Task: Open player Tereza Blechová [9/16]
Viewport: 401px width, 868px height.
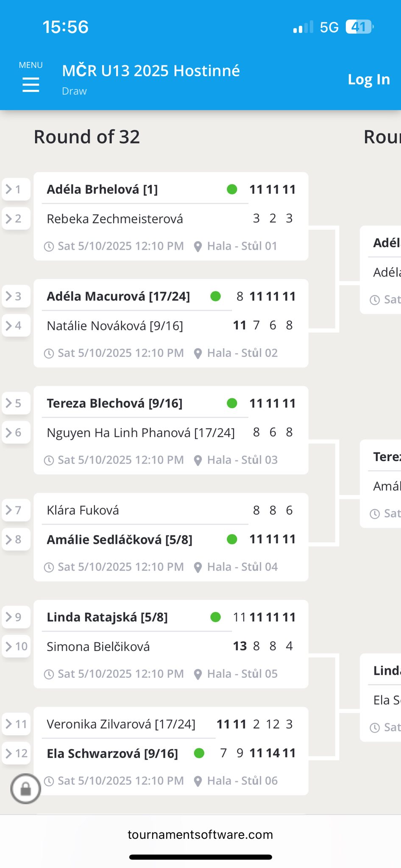Action: 114,403
